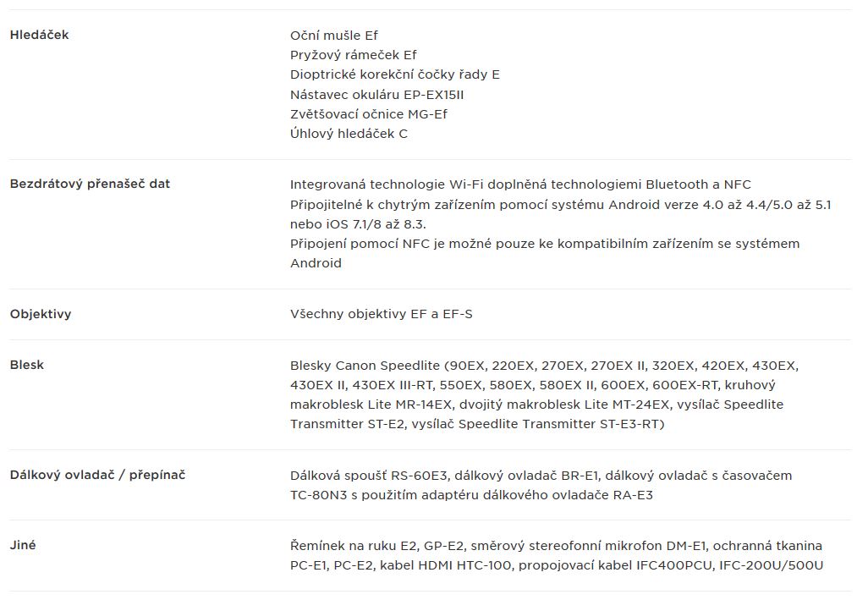Click the Blesky Canon Speedlite list line
868x600 pixels.
click(x=544, y=366)
